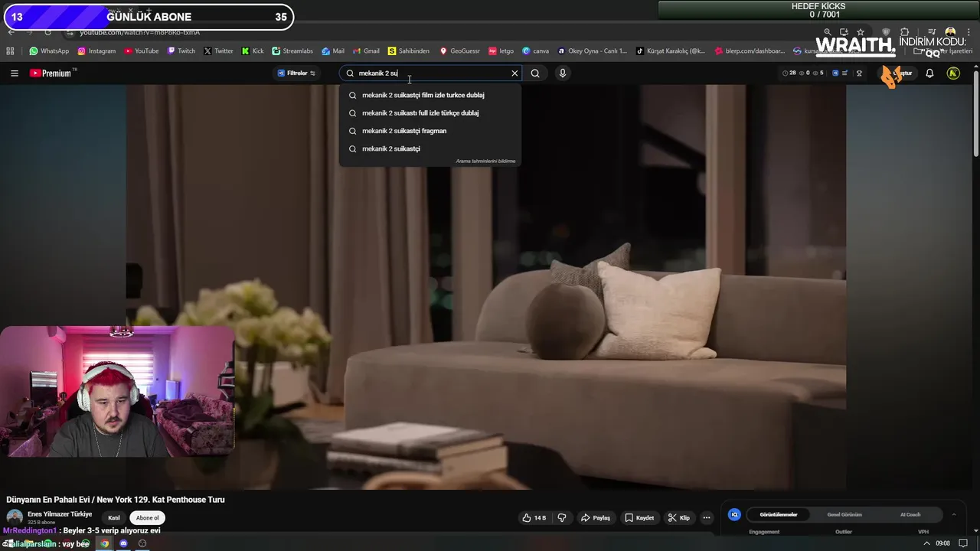
Task: Go to YouTube Premium home logo
Action: [51, 73]
